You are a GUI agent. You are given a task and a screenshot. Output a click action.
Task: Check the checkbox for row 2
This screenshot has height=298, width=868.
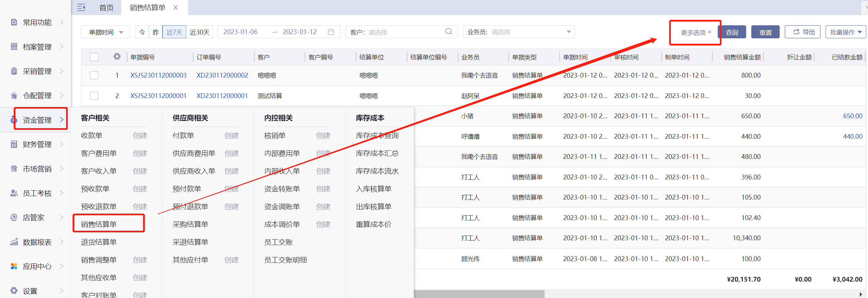pyautogui.click(x=94, y=96)
